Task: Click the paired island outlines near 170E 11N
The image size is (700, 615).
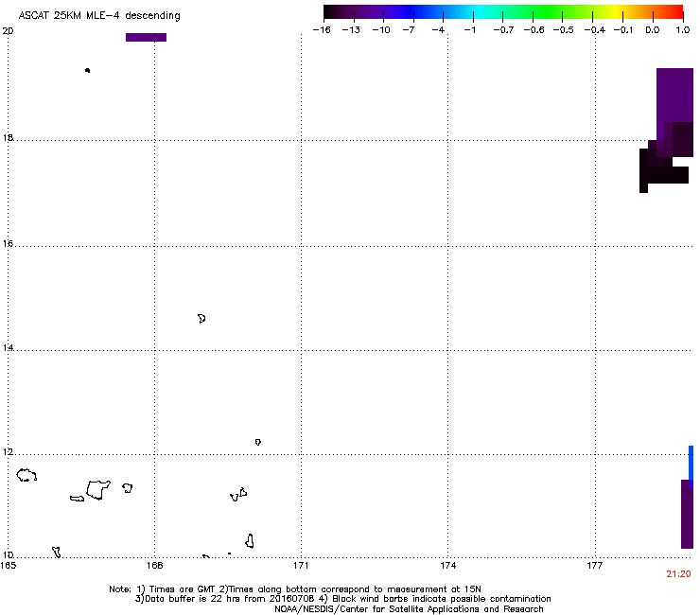Action: [x=238, y=495]
